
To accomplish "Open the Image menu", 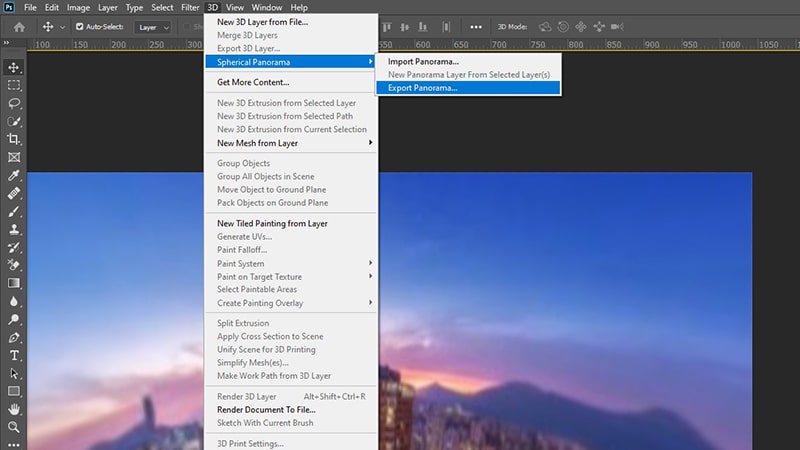I will [x=78, y=7].
